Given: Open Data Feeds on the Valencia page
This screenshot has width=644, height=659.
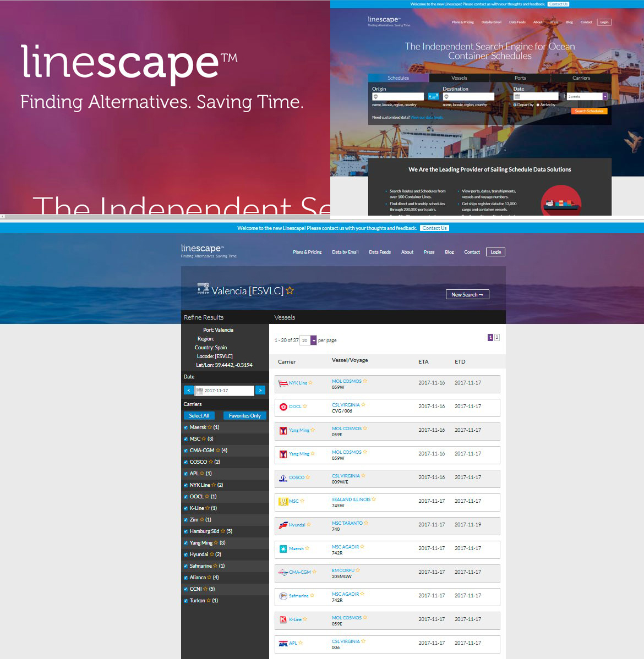Looking at the screenshot, I should coord(380,252).
